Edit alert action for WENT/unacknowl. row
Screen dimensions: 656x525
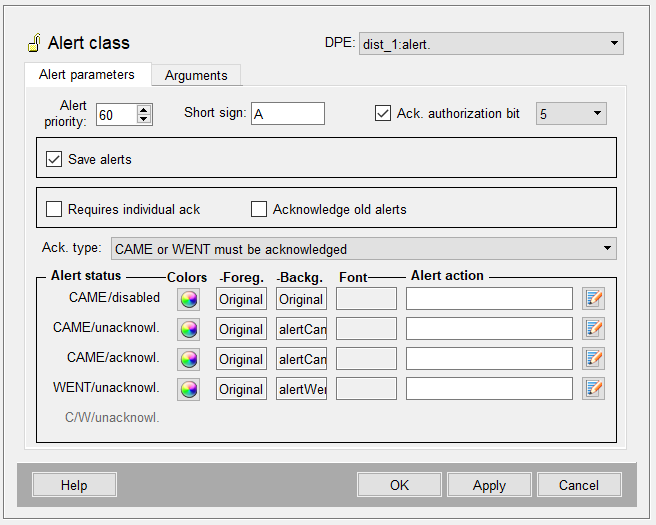(x=594, y=388)
